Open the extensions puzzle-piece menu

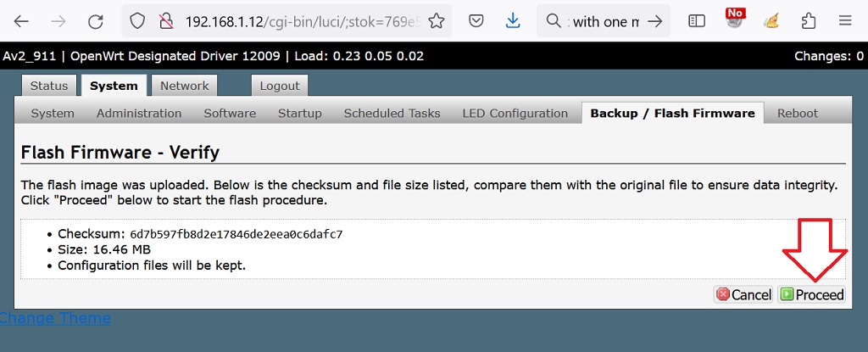[809, 21]
